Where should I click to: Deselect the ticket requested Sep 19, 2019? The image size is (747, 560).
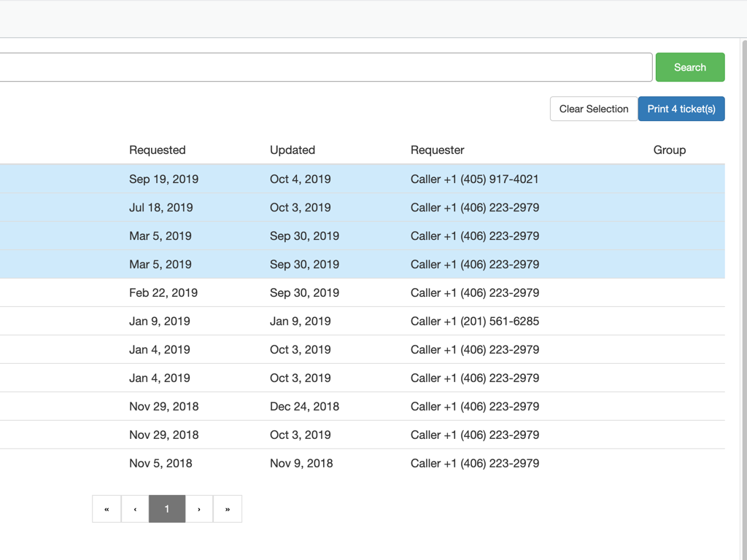(x=163, y=179)
